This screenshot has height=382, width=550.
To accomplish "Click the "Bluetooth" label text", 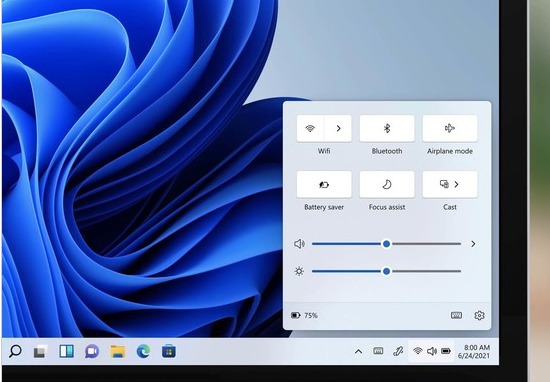I will [387, 151].
